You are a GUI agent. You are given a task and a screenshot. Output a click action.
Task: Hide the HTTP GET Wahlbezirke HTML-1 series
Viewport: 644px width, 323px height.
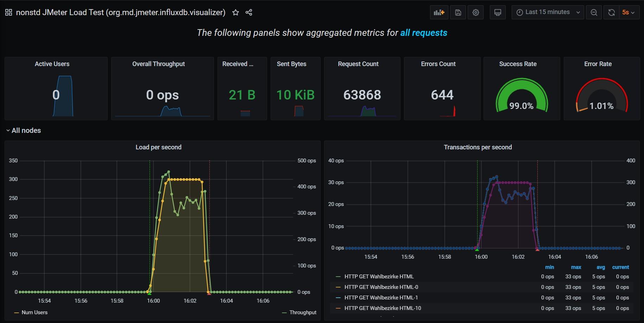click(x=381, y=297)
